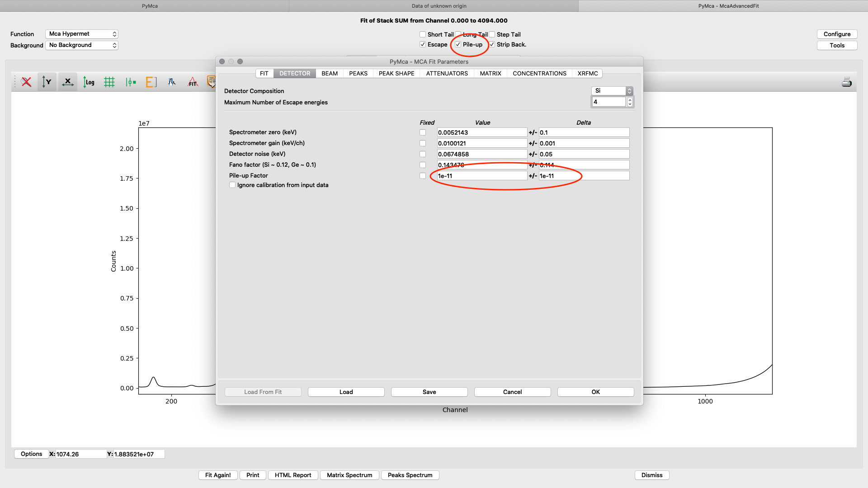Click the peak search icon
The height and width of the screenshot is (488, 868).
point(172,82)
